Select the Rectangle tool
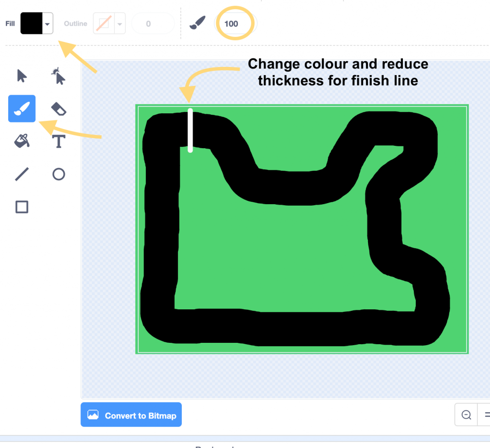The image size is (490, 448). (22, 207)
